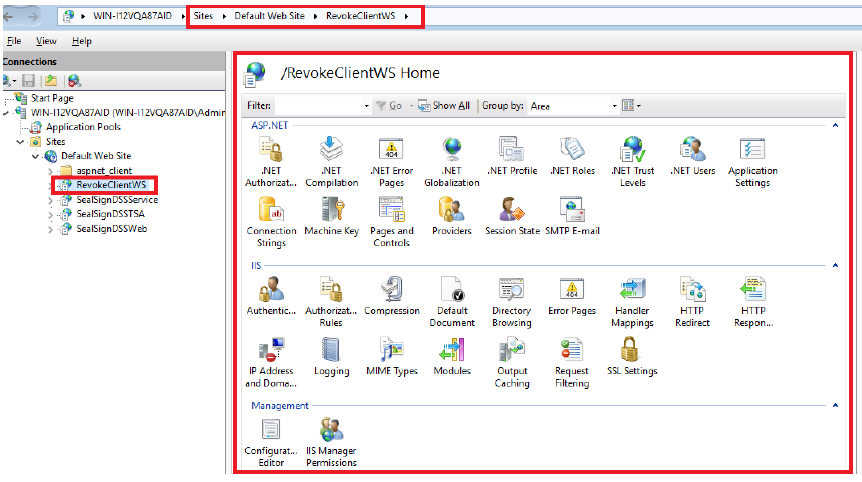Image resolution: width=862 pixels, height=482 pixels.
Task: Open the View menu
Action: click(46, 41)
